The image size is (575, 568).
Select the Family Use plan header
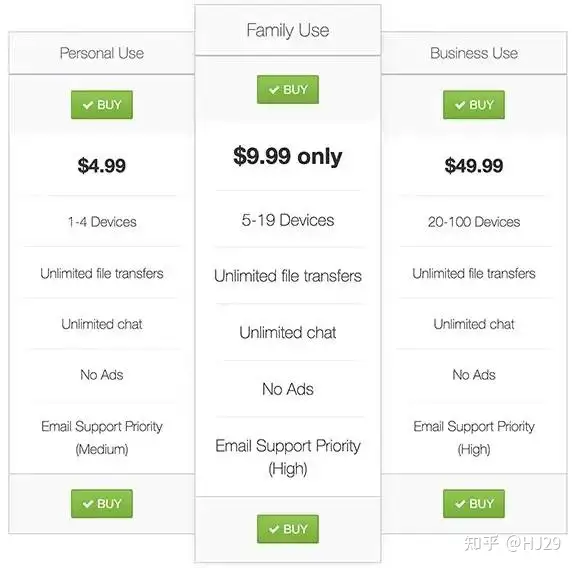point(288,30)
